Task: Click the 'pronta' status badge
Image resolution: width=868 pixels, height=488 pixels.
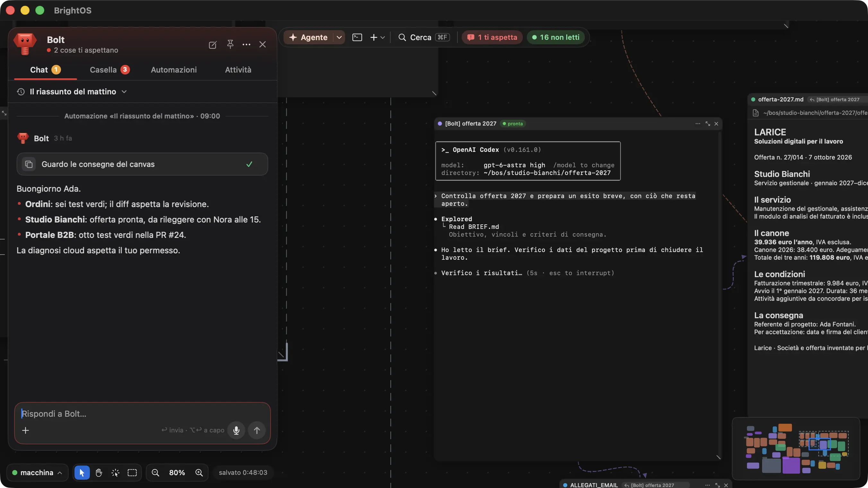Action: point(513,124)
